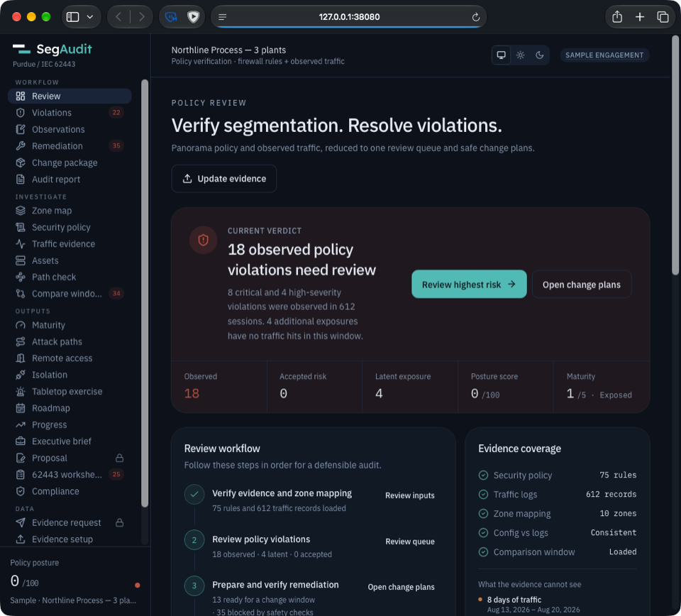Click the browser share icon
The width and height of the screenshot is (681, 616).
(x=617, y=17)
